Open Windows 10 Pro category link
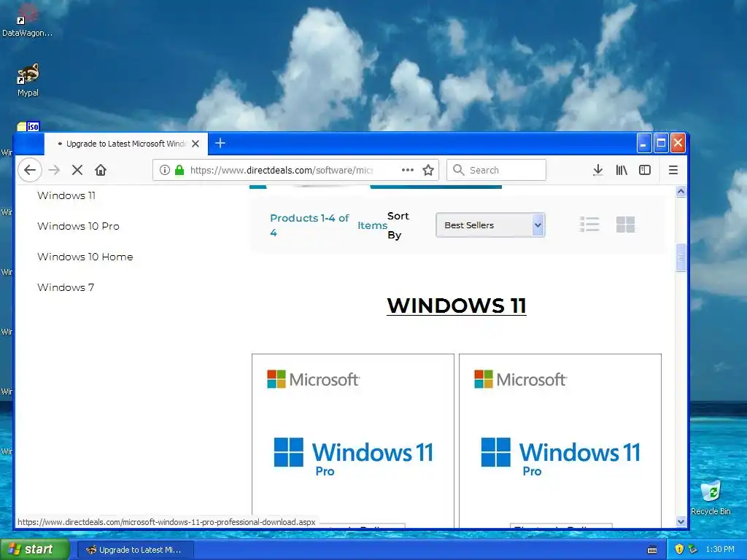Viewport: 747px width, 560px height. [78, 226]
